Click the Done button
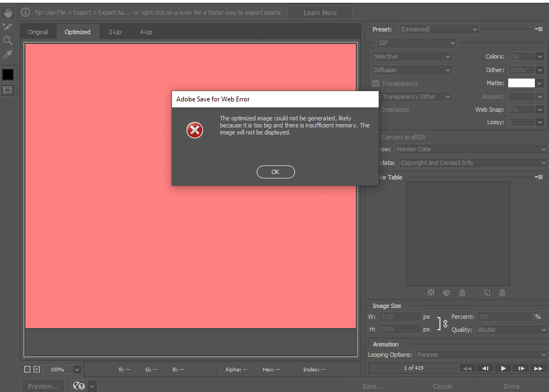The width and height of the screenshot is (549, 392). [512, 386]
